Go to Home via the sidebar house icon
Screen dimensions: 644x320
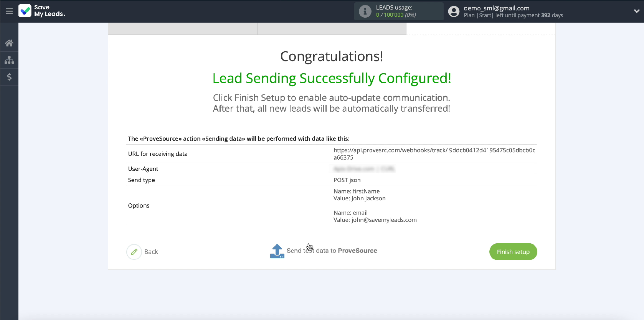click(9, 43)
